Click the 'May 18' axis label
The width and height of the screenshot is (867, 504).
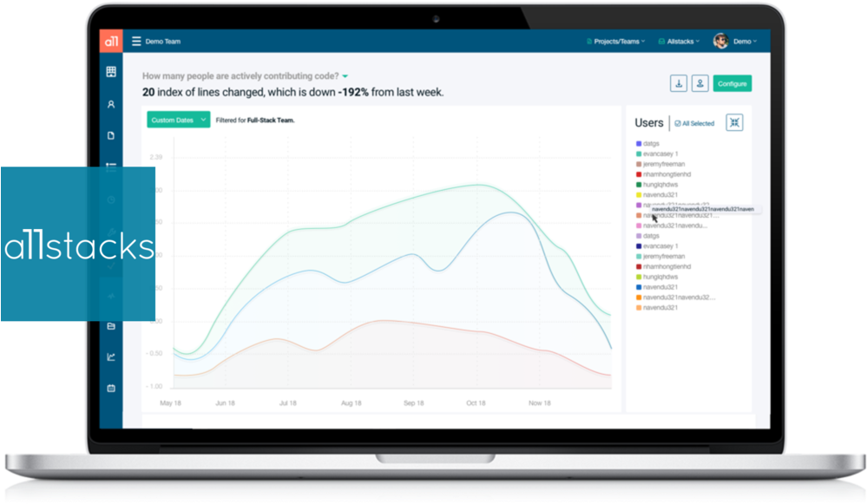(x=170, y=403)
